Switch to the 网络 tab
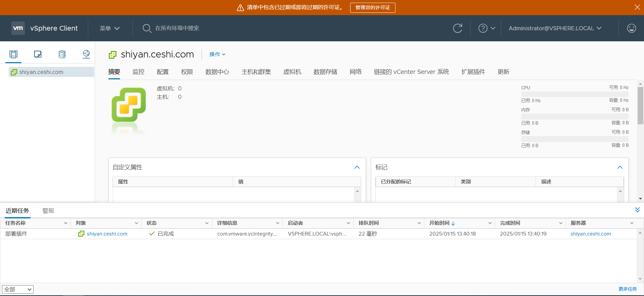The height and width of the screenshot is (296, 644). (x=356, y=72)
